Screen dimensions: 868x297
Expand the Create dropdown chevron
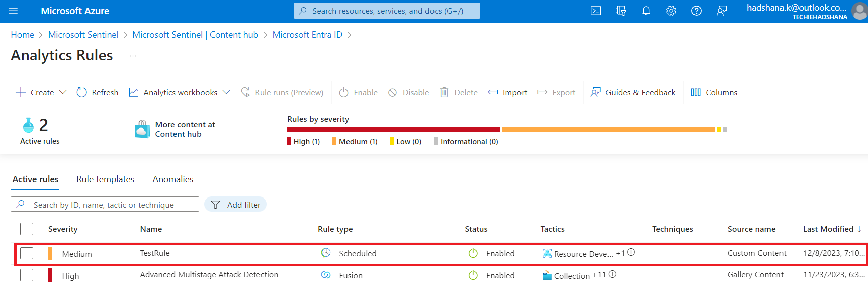63,92
